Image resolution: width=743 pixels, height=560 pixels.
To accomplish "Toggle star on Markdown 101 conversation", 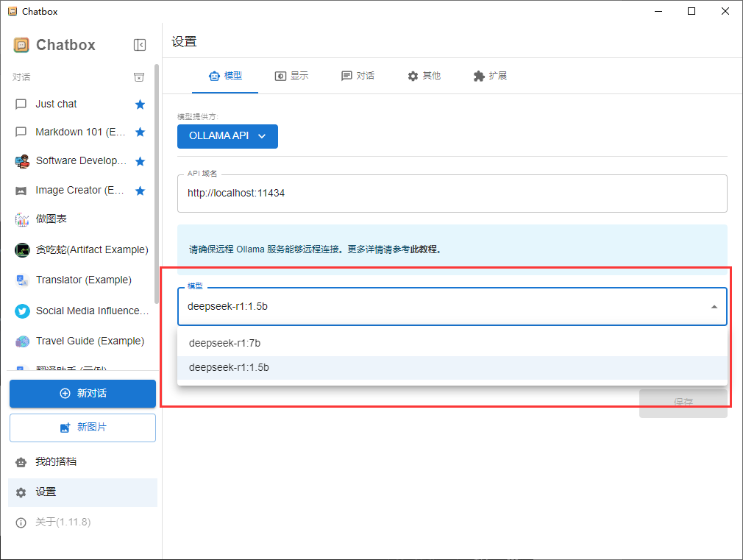I will 140,132.
